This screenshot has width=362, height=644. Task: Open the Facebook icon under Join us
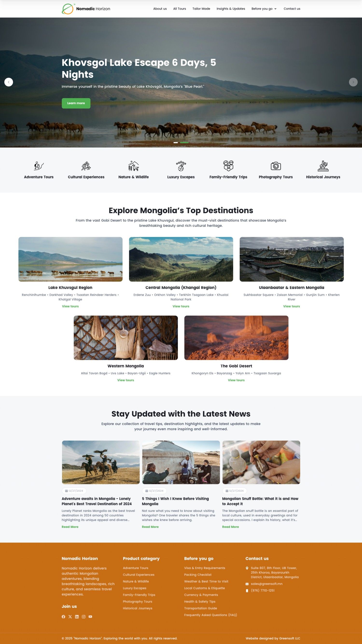(63, 617)
